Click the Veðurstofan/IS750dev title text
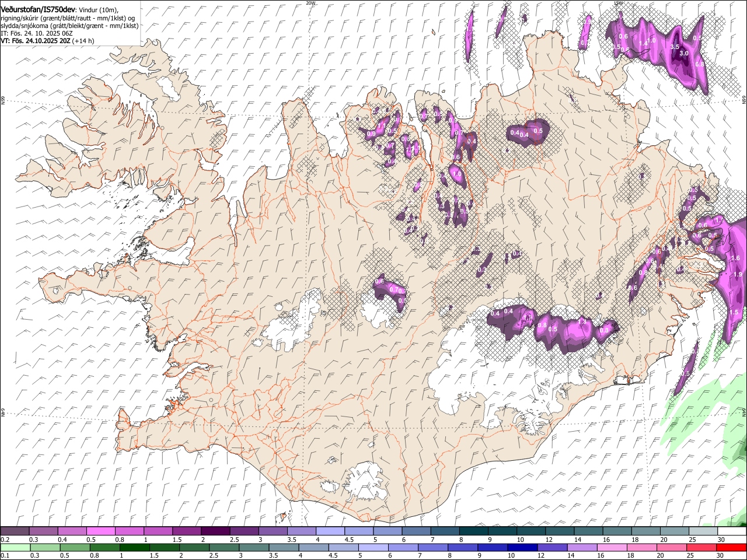The width and height of the screenshot is (747, 560). 38,9
